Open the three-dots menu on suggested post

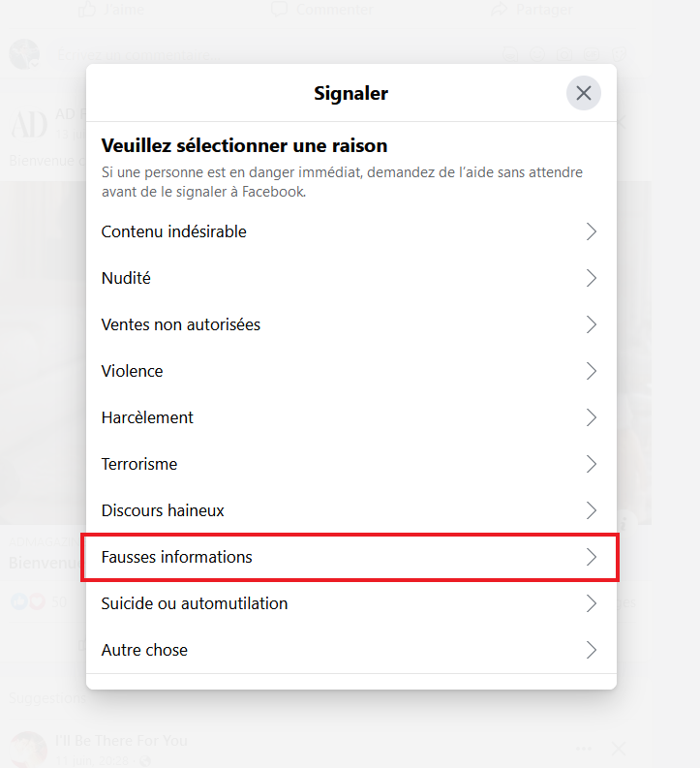[x=583, y=749]
